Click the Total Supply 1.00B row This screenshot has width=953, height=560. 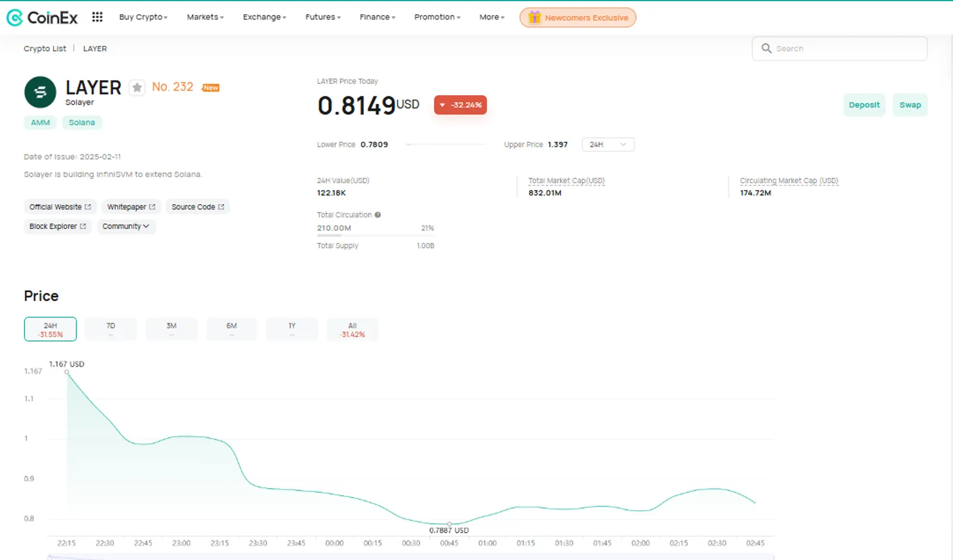coord(375,246)
